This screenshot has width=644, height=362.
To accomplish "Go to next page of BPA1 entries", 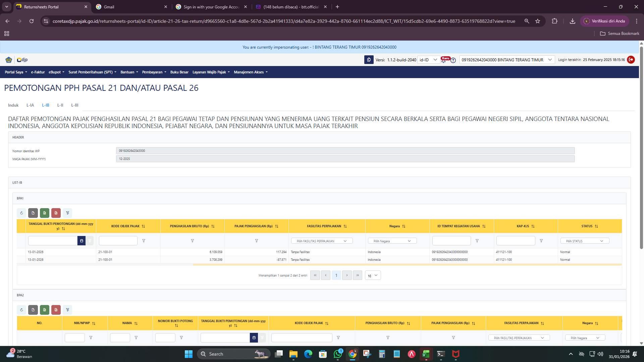I will click(x=347, y=275).
